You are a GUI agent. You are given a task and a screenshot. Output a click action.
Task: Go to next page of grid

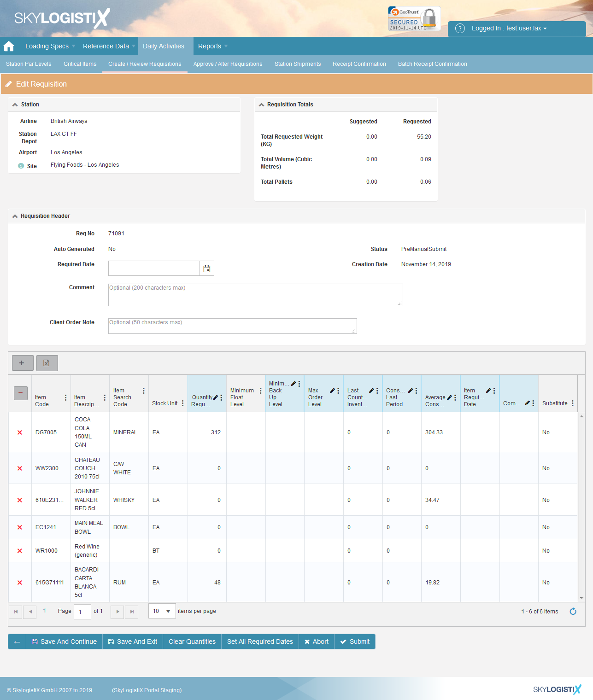click(x=117, y=612)
